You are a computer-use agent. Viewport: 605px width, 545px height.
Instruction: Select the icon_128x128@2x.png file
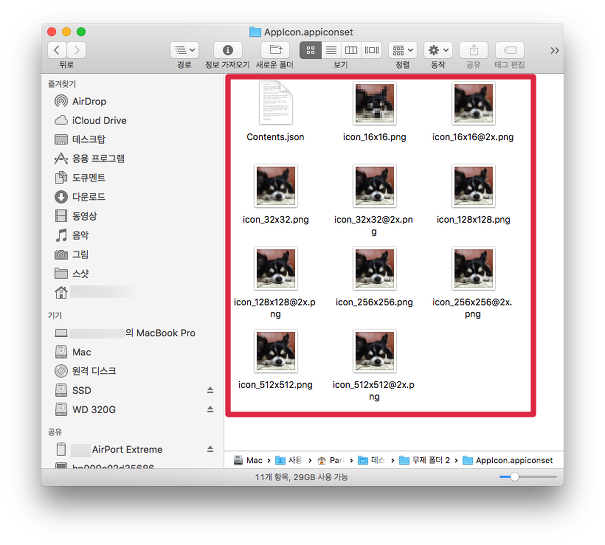click(275, 268)
